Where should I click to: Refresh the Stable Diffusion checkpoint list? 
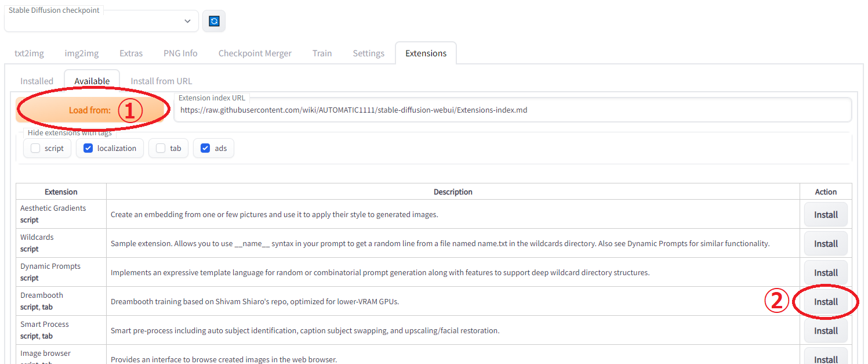coord(214,21)
